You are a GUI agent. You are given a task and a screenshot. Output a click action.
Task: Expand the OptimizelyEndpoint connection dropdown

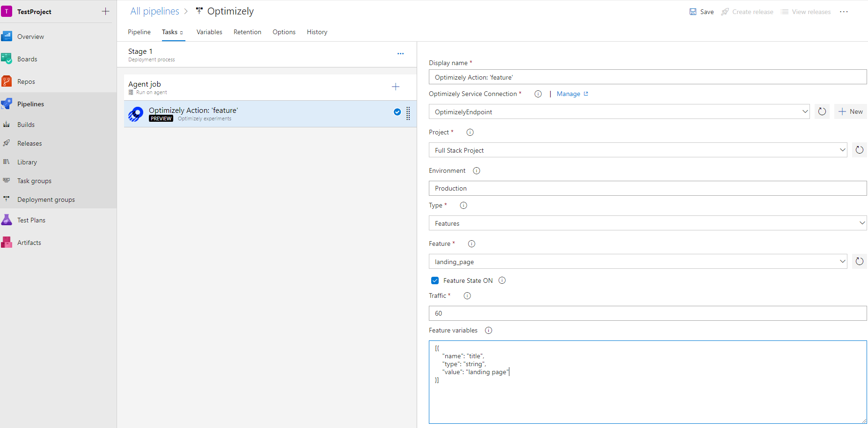click(805, 111)
